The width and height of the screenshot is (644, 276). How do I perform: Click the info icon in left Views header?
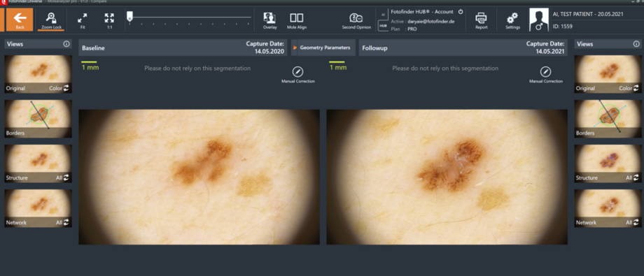click(x=66, y=44)
